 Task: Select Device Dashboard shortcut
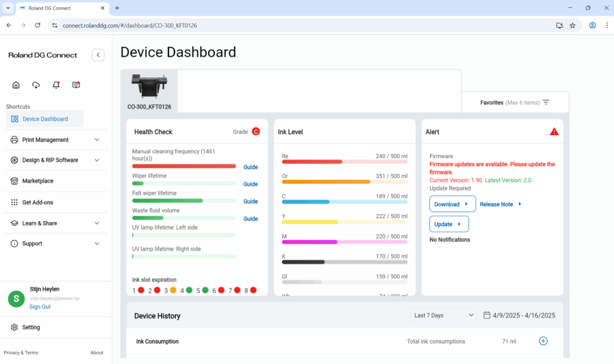(45, 119)
